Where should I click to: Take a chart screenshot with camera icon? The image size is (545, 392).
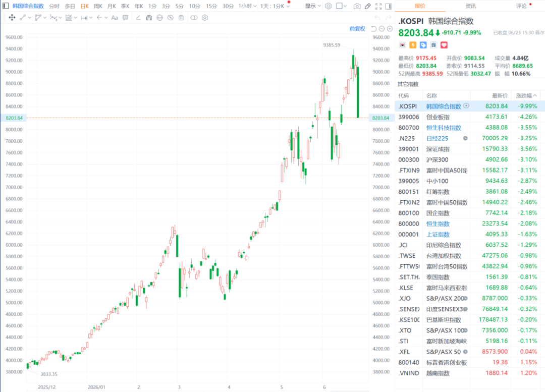tap(357, 6)
